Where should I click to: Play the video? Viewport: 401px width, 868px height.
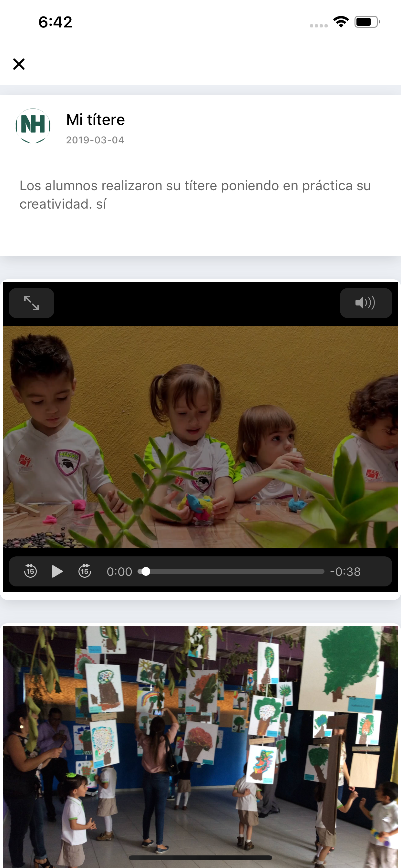coord(57,572)
